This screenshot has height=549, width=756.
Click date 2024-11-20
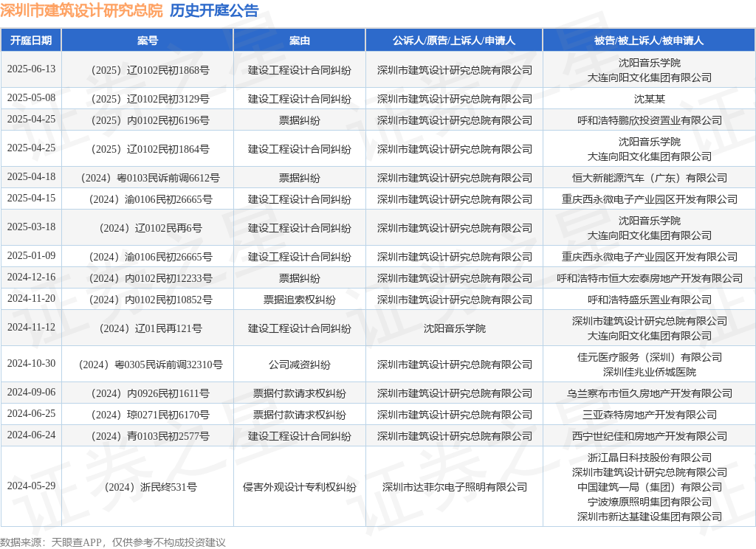point(31,298)
